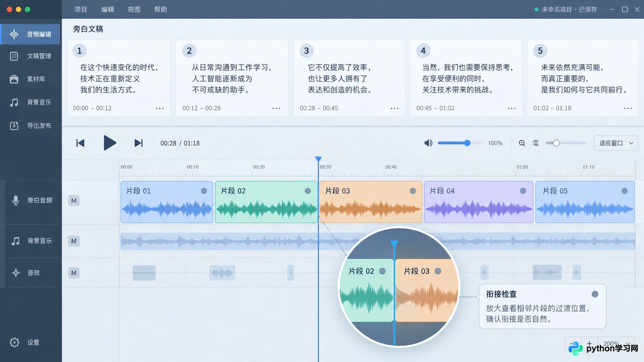Image resolution: width=644 pixels, height=362 pixels.
Task: Toggle status dot on 片段 01
Action: point(204,191)
